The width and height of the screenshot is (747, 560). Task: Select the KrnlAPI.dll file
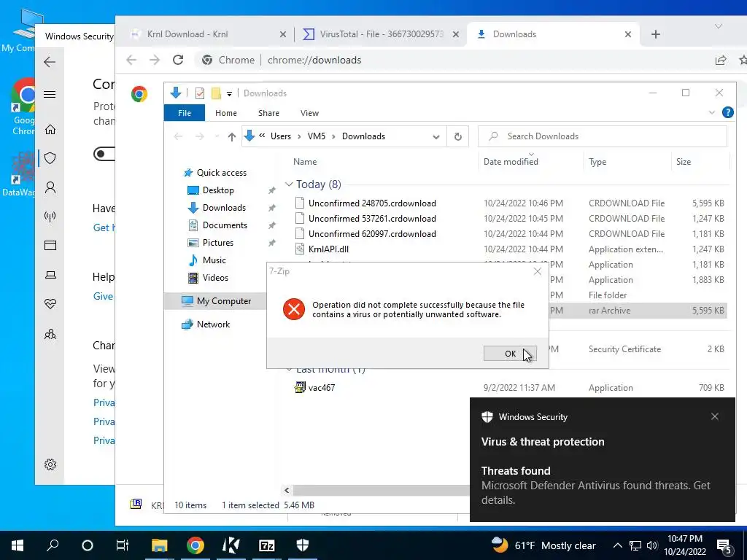coord(328,249)
